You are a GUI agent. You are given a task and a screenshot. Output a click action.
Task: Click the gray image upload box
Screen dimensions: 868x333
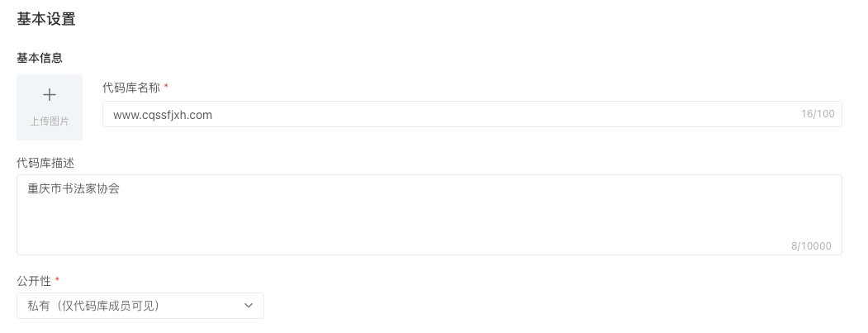[x=50, y=107]
